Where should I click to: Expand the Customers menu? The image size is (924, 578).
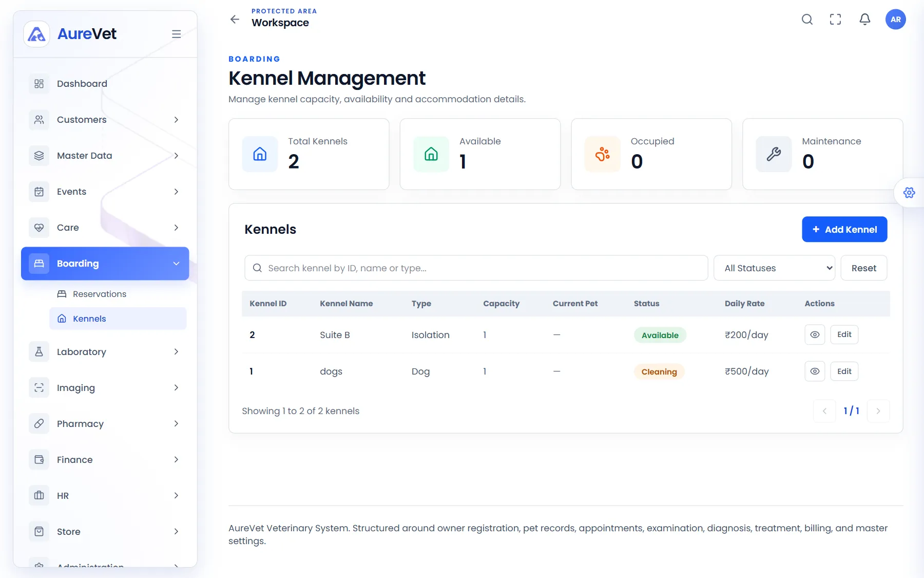(x=105, y=120)
